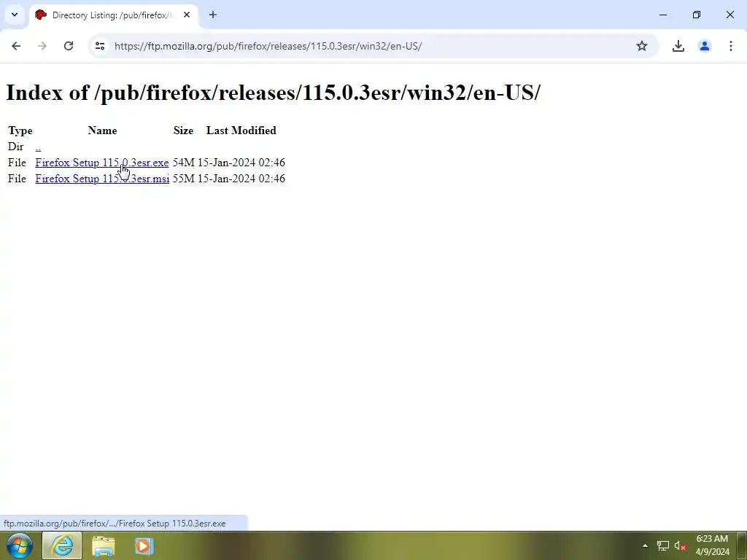
Task: Bookmark this page with the star icon
Action: click(x=642, y=46)
